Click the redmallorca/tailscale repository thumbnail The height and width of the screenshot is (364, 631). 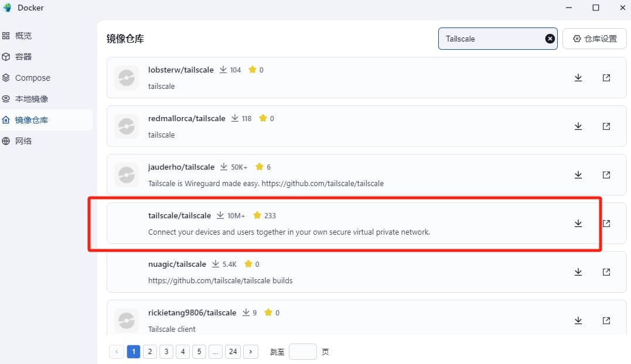(127, 126)
